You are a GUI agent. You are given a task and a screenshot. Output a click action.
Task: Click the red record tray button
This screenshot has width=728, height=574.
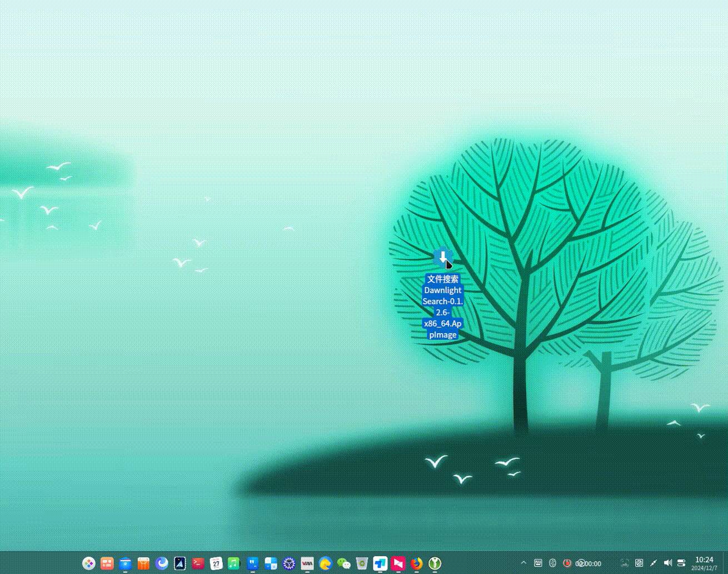click(567, 563)
